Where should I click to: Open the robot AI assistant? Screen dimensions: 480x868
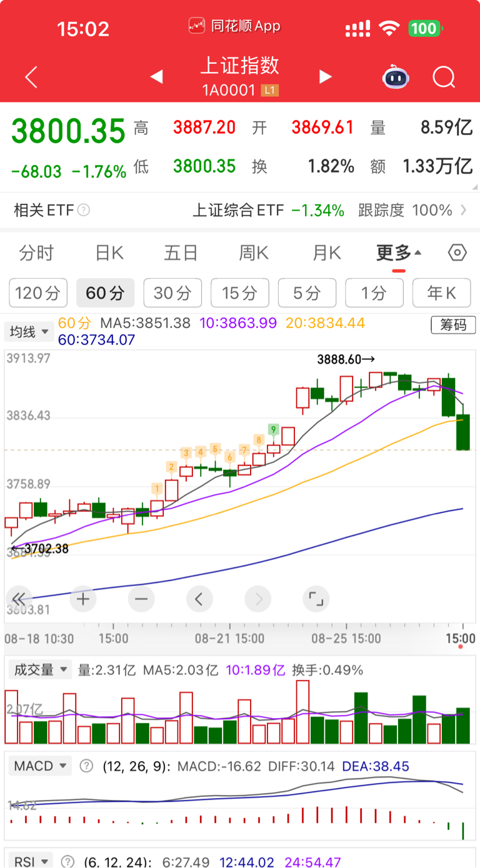click(396, 77)
